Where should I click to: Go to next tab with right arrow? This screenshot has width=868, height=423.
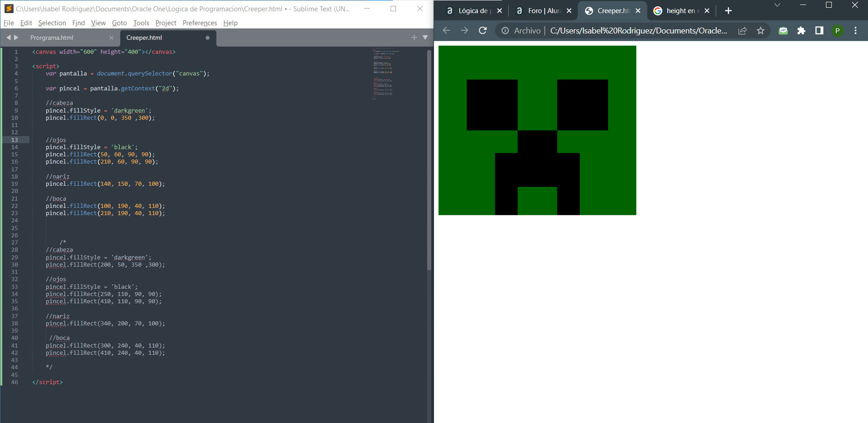(x=16, y=38)
